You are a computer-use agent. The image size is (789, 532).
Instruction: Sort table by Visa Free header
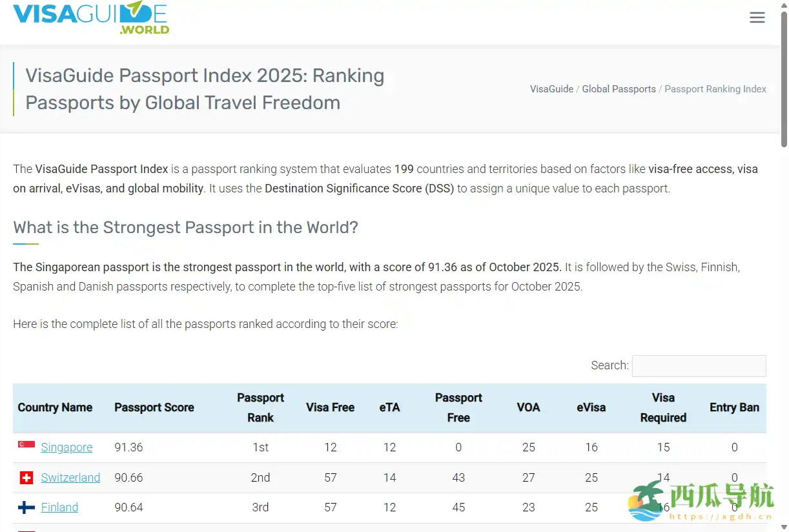[330, 407]
